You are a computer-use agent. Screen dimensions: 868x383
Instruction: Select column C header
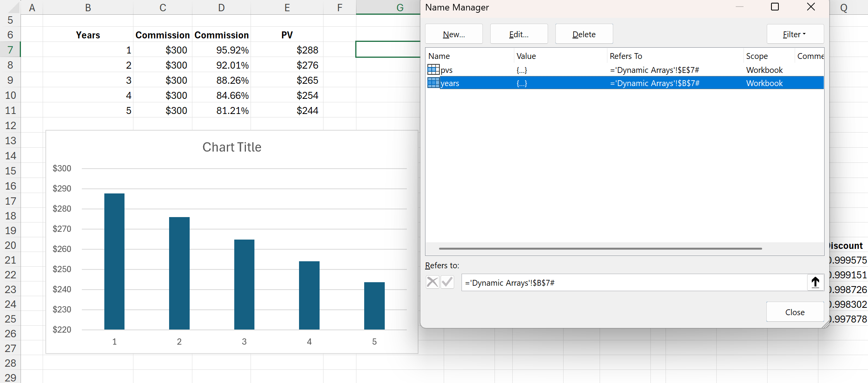tap(163, 8)
